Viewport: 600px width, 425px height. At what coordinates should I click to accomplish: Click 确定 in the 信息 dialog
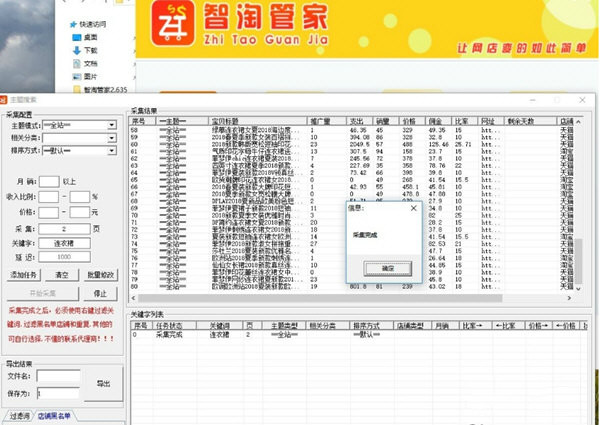(387, 269)
